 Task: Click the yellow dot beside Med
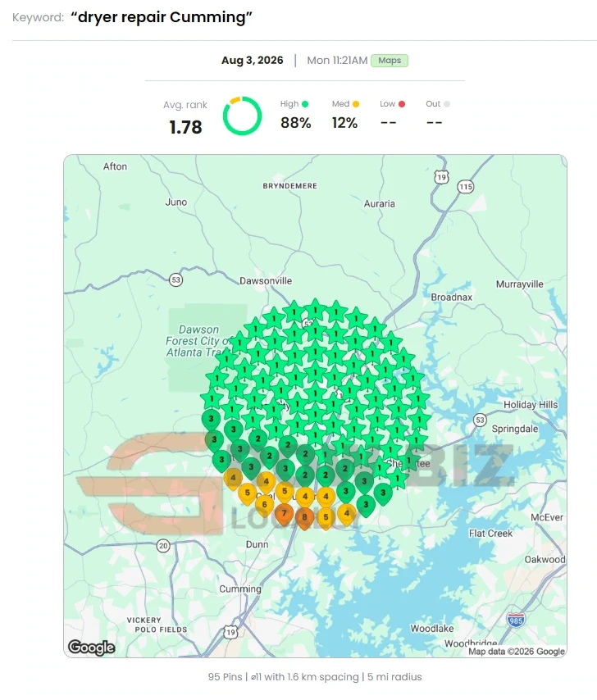[x=356, y=104]
